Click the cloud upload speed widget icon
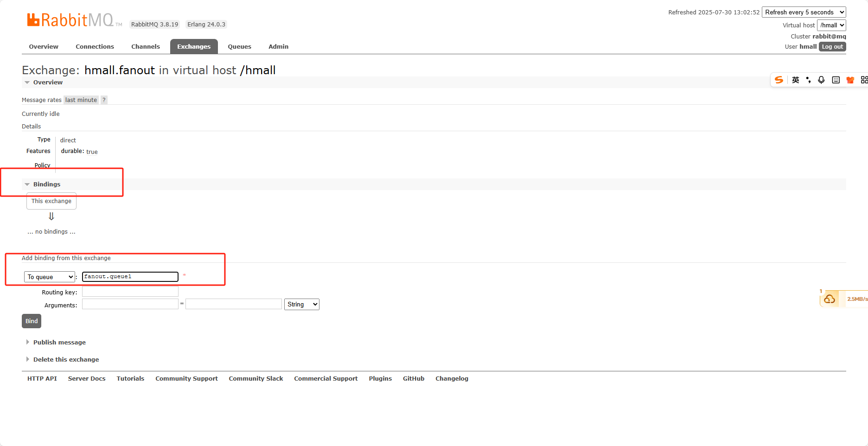868x446 pixels. pos(830,299)
